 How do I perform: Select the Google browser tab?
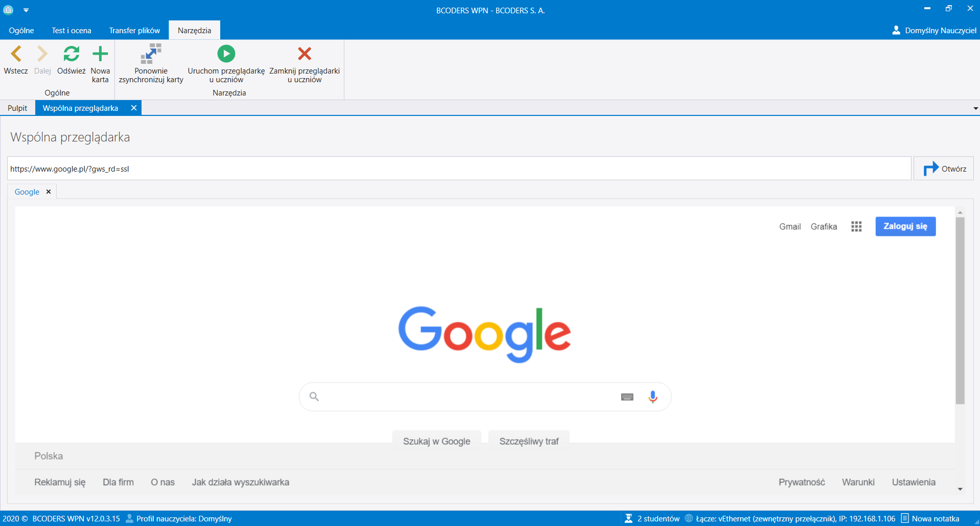(x=27, y=192)
